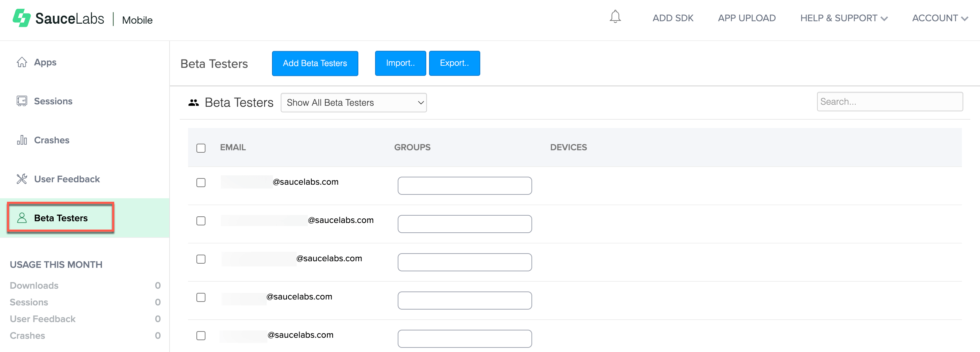Click the Search beta testers field
Viewport: 980px width, 352px height.
coord(889,102)
